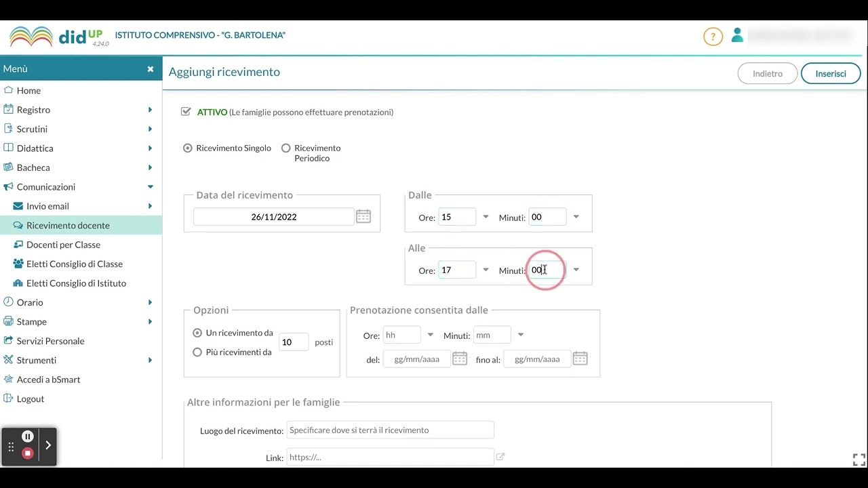The height and width of the screenshot is (488, 868).
Task: Click the Didattica book icon
Action: [8, 148]
